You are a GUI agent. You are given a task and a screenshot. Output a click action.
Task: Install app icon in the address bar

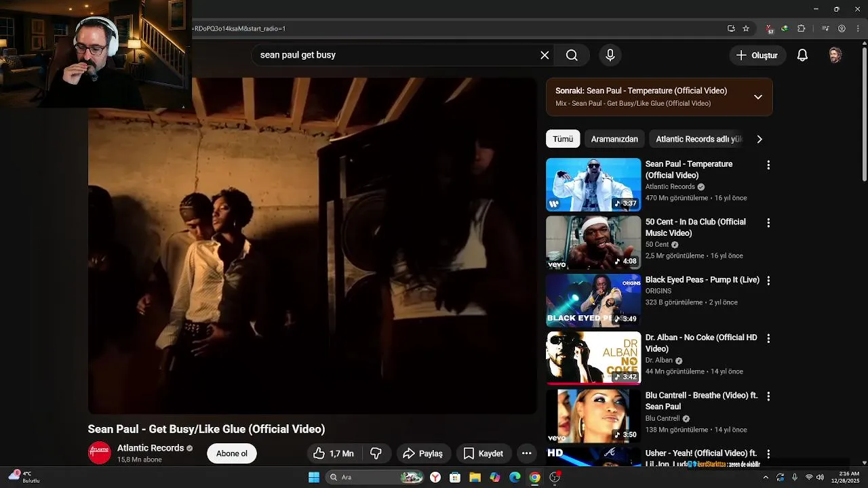[731, 28]
